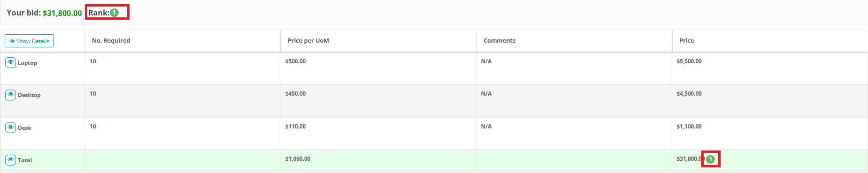Screen dimensions: 868x173
Task: Click the Desktop $450.00 price per UoM
Action: click(x=295, y=94)
